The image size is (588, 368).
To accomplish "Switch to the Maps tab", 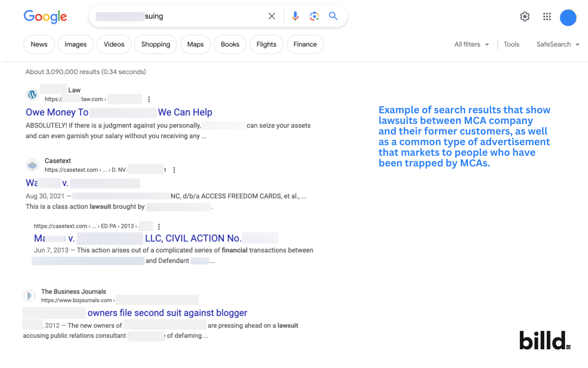I will coord(195,44).
